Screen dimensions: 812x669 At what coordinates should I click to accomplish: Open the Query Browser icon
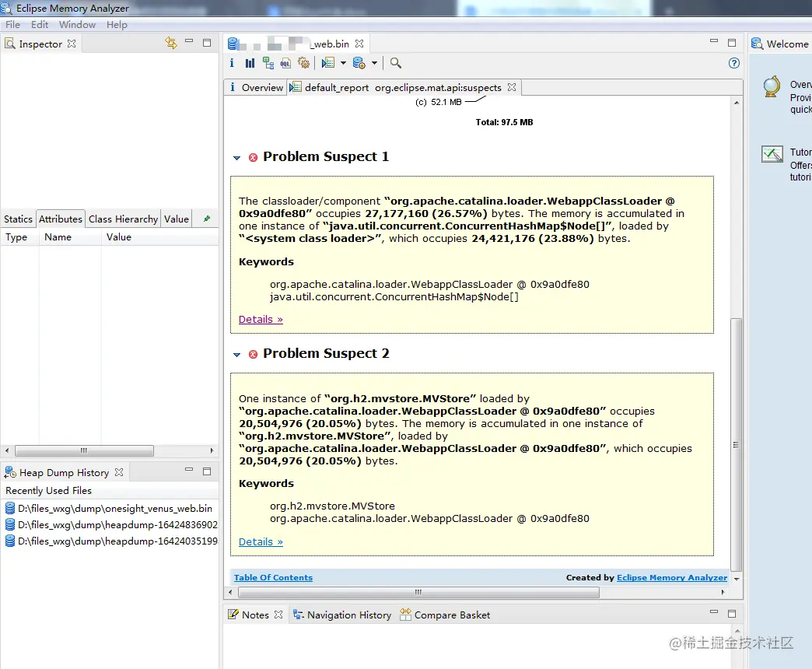[359, 63]
